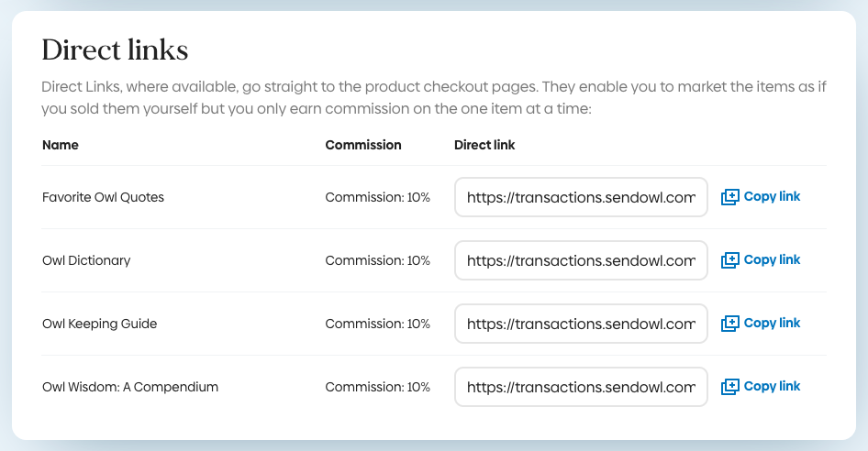
Task: Click copy icon for Owl Keeping Guide
Action: [730, 324]
